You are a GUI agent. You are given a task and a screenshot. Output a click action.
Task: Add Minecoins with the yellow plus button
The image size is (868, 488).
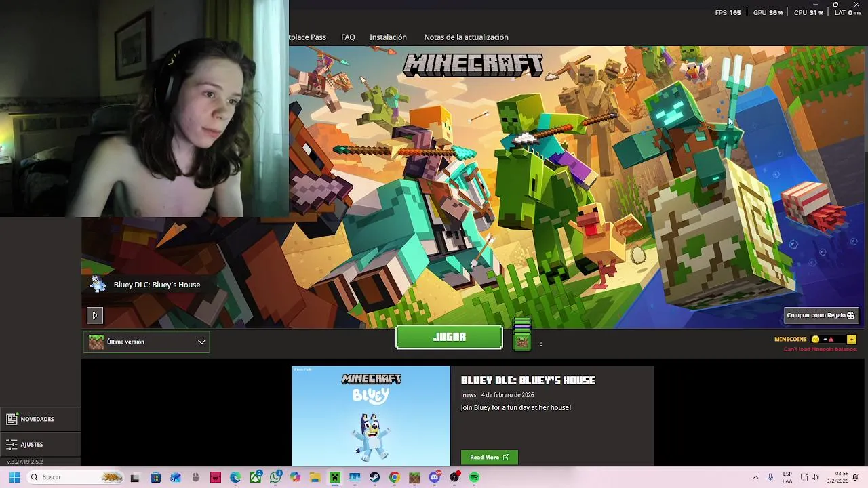click(851, 339)
